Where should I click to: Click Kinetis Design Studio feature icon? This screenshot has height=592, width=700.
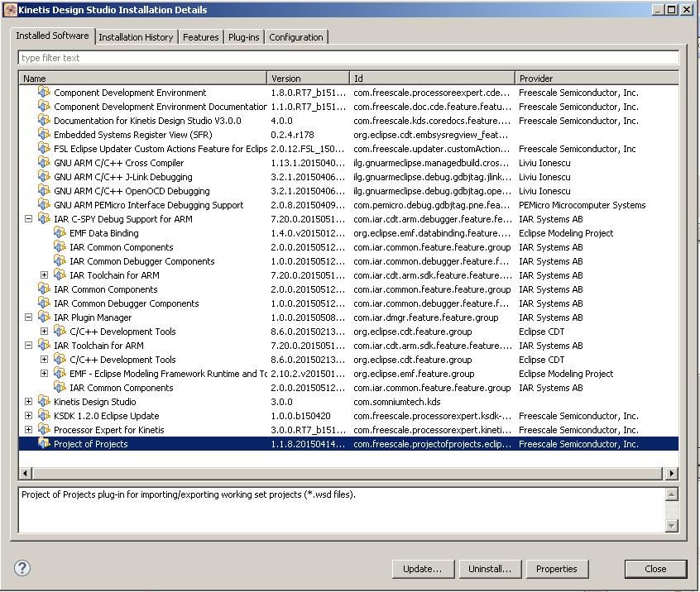44,402
